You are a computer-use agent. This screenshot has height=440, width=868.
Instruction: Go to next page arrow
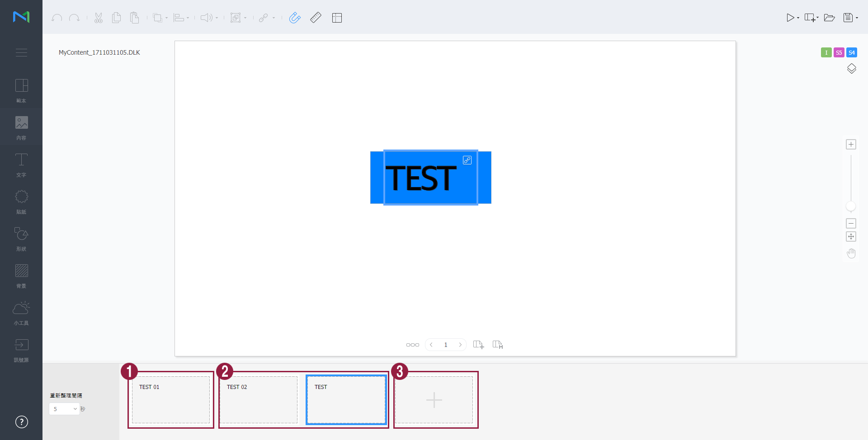(x=460, y=345)
